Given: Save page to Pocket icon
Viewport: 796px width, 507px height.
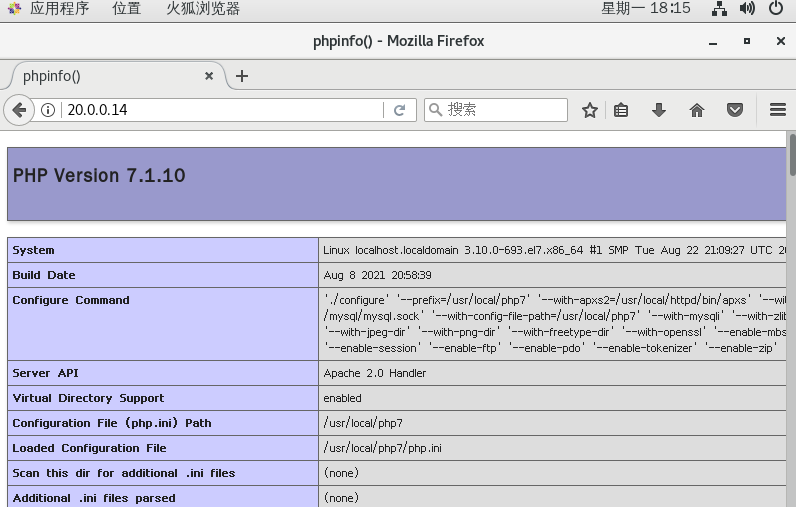Looking at the screenshot, I should point(735,110).
